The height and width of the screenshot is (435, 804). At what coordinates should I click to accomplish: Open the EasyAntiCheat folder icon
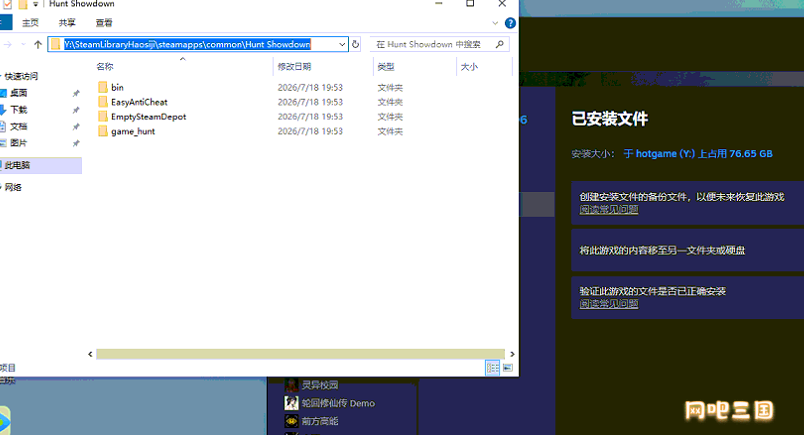point(103,102)
